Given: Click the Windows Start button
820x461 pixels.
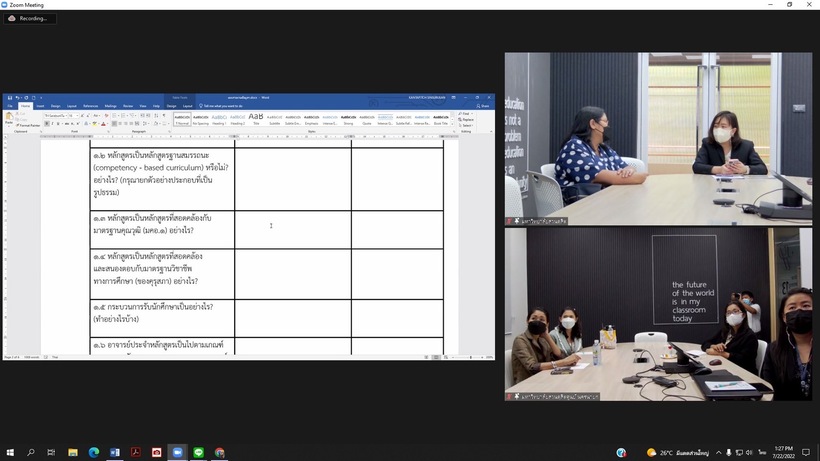Looking at the screenshot, I should [x=10, y=452].
